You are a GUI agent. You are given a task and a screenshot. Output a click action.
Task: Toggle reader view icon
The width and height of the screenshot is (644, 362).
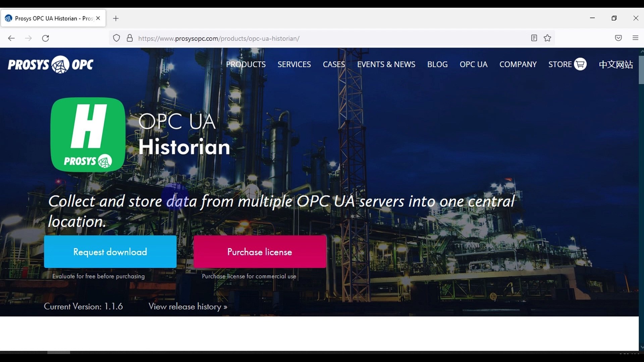pyautogui.click(x=534, y=38)
